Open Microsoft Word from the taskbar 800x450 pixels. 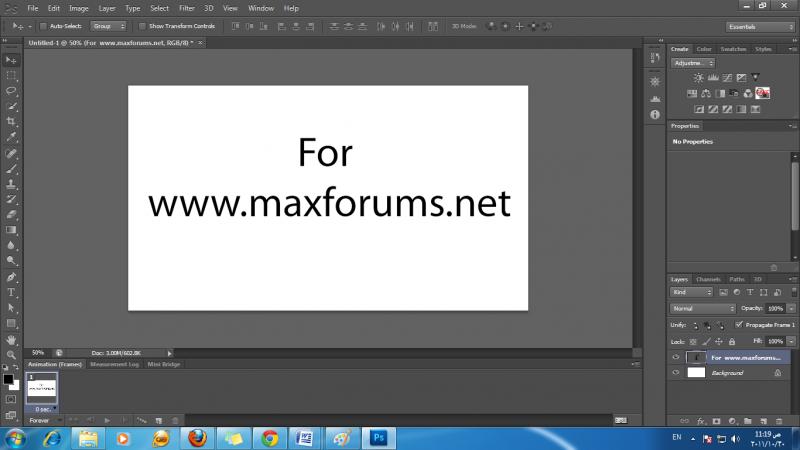(x=305, y=438)
